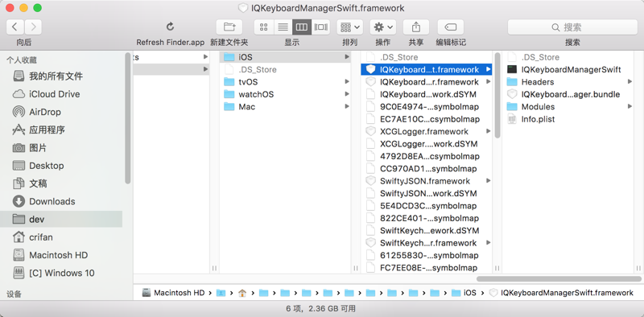Expand the Mac folder arrow
Viewport: 644px width, 317px height.
coord(347,106)
